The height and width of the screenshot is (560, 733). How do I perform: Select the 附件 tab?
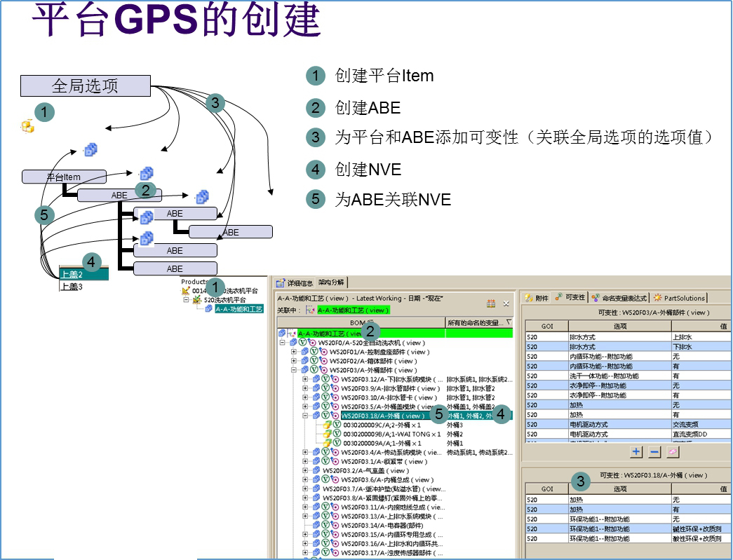[x=537, y=298]
